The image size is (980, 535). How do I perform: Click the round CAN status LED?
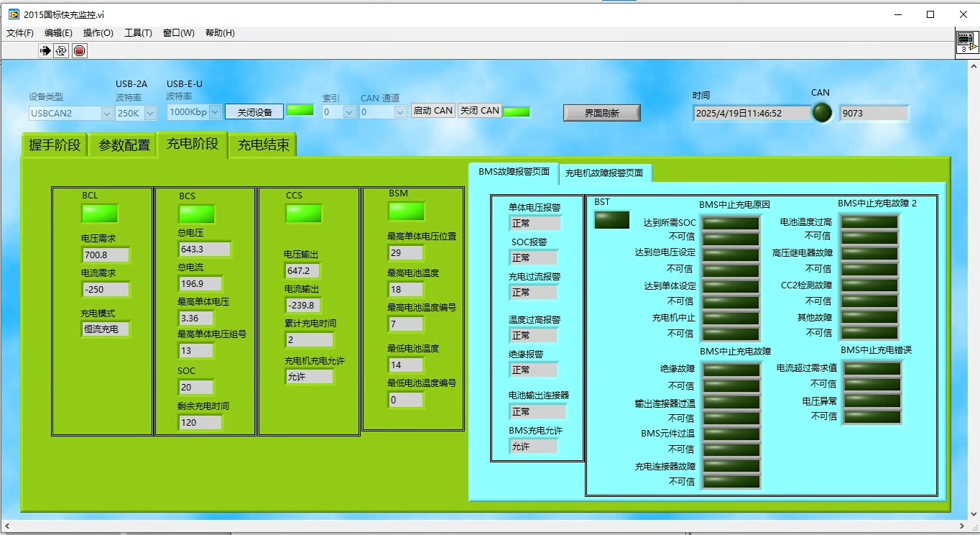(x=822, y=113)
